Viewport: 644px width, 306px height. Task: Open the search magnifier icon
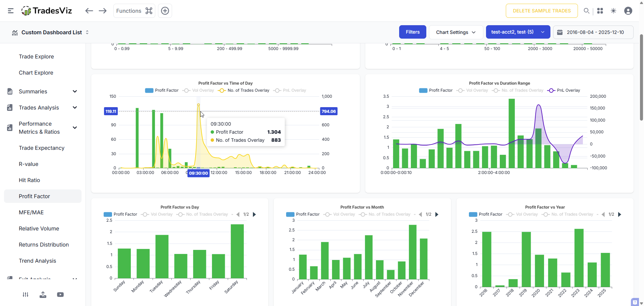click(586, 11)
